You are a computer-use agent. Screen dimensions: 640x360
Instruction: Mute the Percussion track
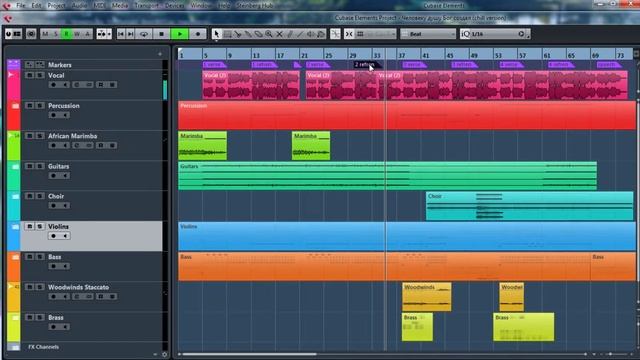click(29, 105)
